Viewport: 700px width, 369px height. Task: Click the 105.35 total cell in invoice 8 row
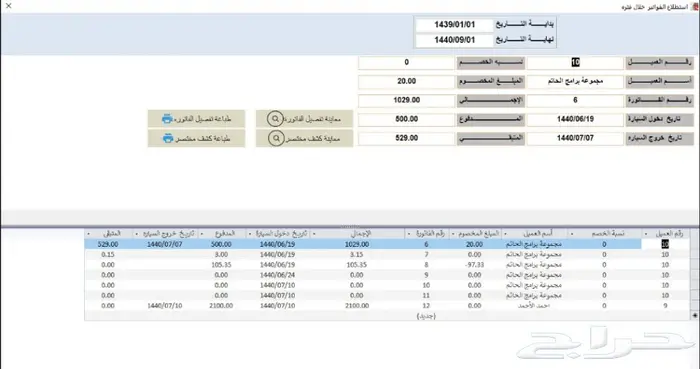pyautogui.click(x=357, y=265)
